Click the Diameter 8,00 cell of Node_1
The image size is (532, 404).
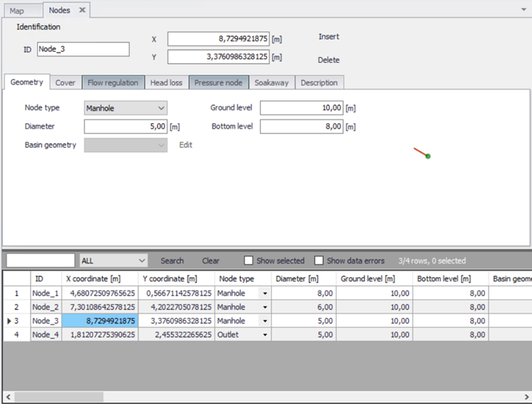point(304,293)
